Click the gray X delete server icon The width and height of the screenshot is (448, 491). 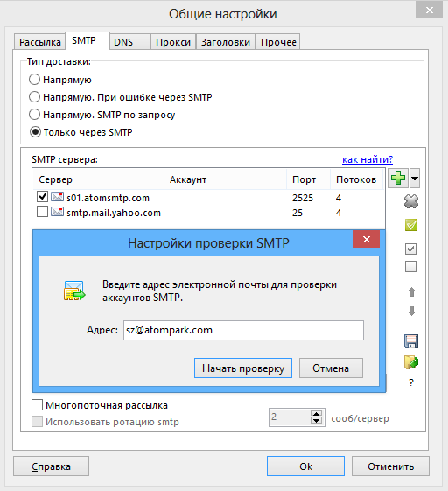tap(411, 201)
